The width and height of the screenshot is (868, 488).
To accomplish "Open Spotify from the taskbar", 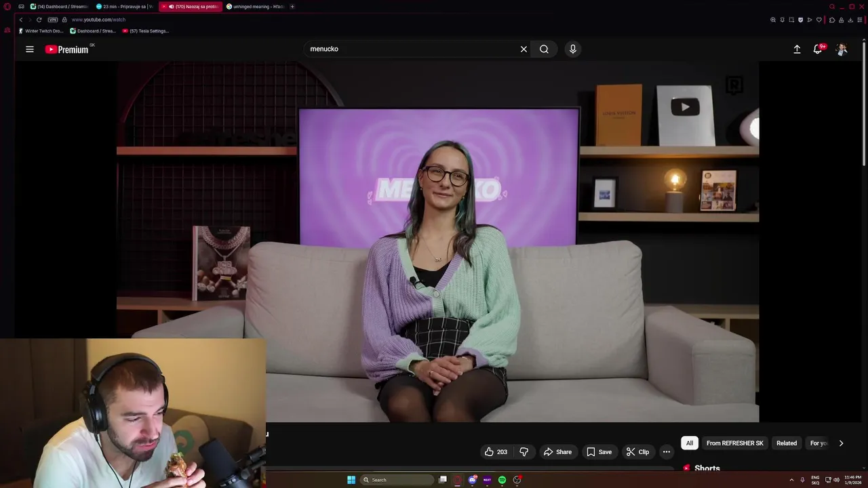I will [502, 480].
